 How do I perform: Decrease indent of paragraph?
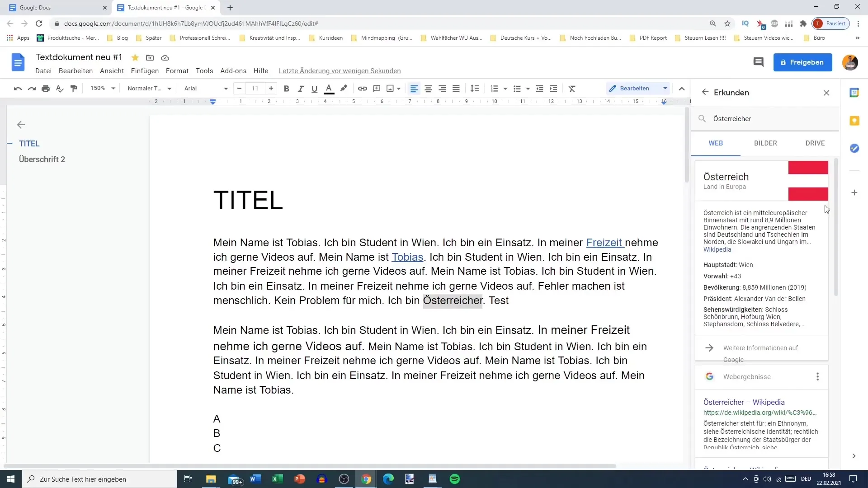coord(539,89)
